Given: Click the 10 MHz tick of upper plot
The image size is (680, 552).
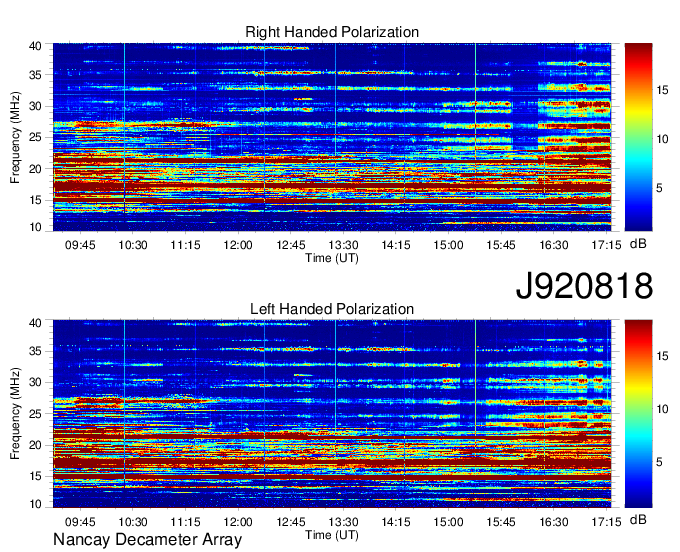Looking at the screenshot, I should coord(35,227).
